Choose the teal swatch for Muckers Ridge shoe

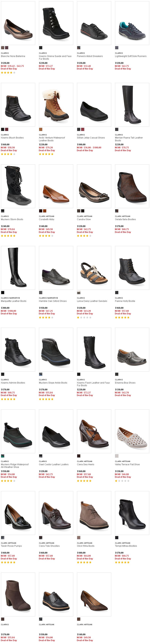[x=3, y=456]
